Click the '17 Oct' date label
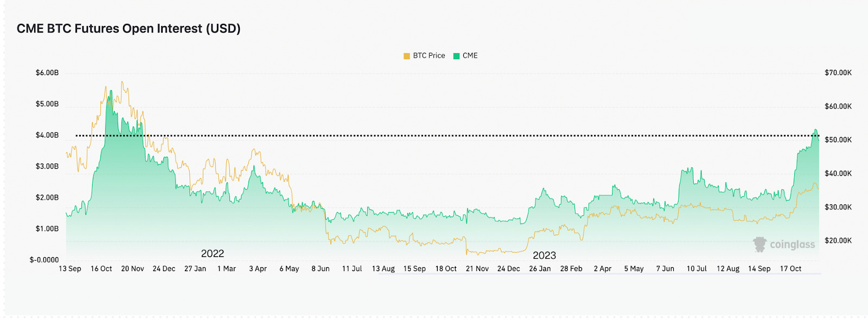868x320 pixels. click(790, 269)
